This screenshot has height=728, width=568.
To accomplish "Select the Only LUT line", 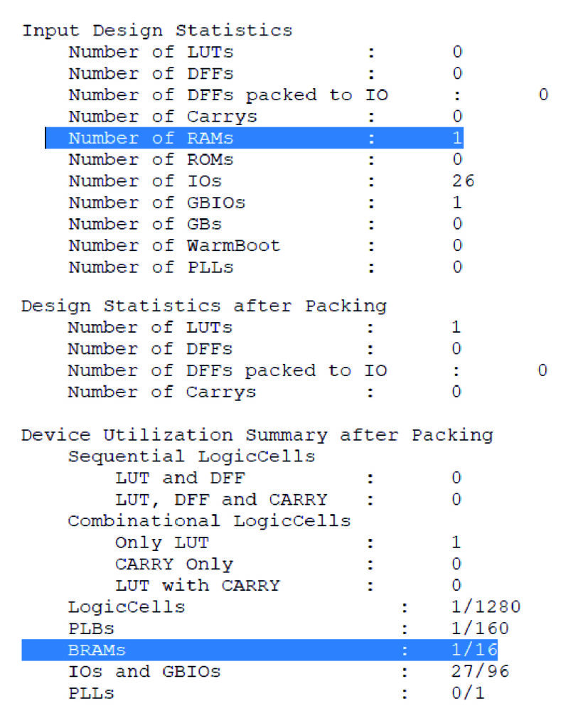I will (x=288, y=542).
